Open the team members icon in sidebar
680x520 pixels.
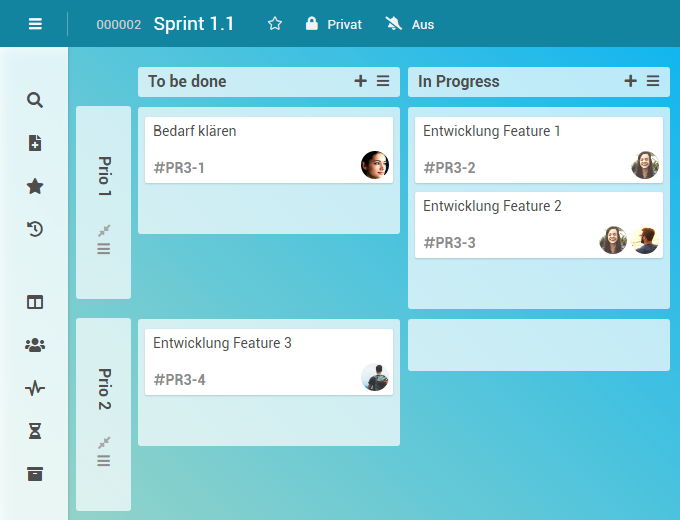tap(35, 345)
